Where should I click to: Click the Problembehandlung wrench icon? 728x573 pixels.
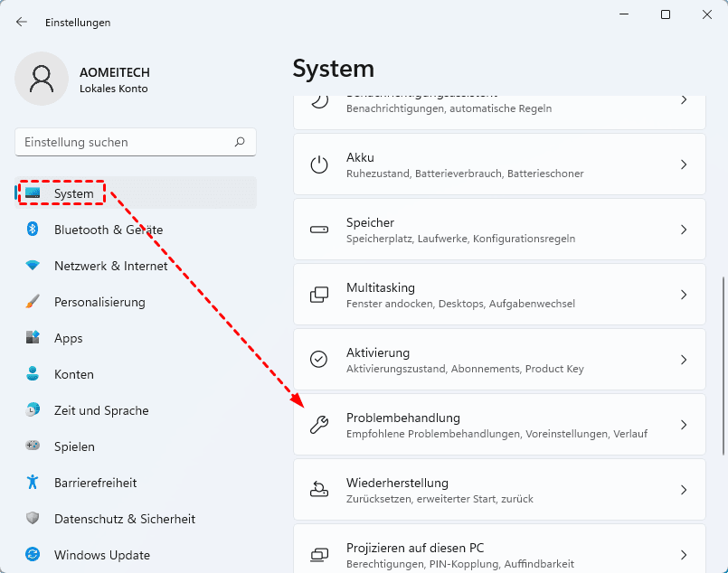[319, 425]
